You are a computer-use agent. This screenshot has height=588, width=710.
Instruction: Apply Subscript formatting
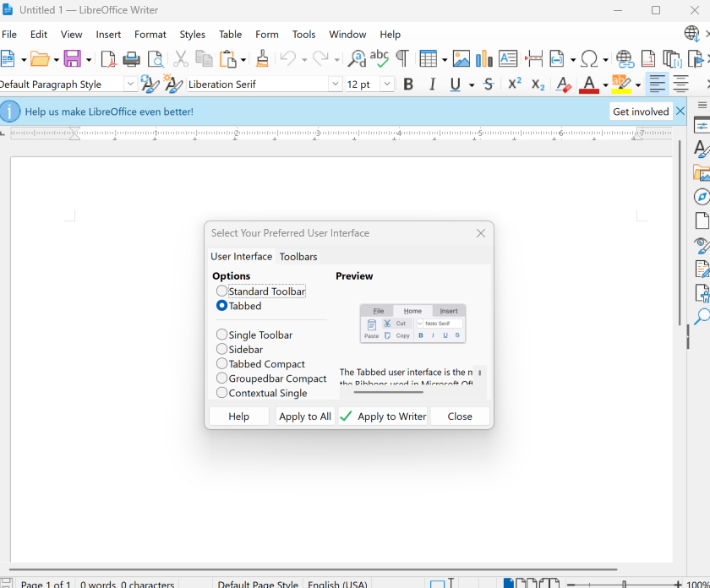click(538, 84)
